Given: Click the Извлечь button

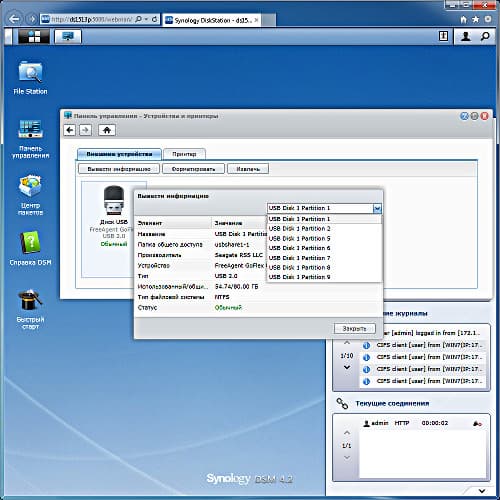Looking at the screenshot, I should [248, 169].
